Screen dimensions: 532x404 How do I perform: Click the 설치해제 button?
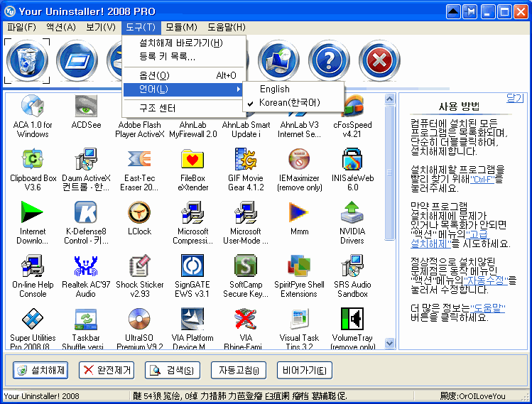click(x=40, y=370)
